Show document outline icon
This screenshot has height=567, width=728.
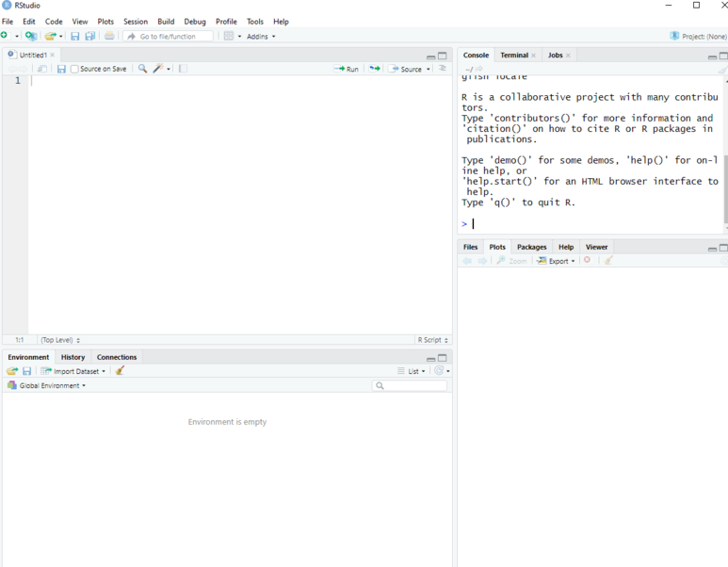[443, 68]
